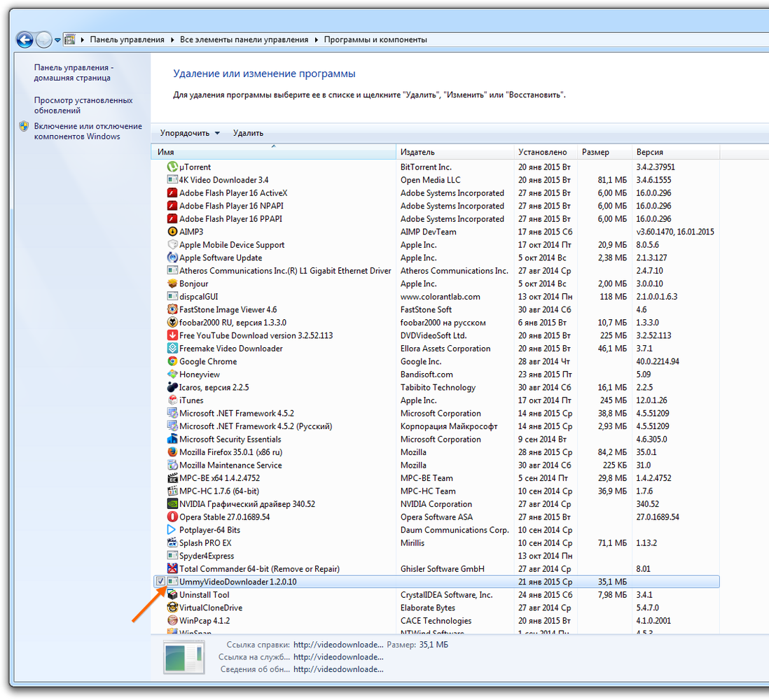This screenshot has width=769, height=700.
Task: Expand the Панель управления breadcrumb arrow
Action: coord(172,40)
